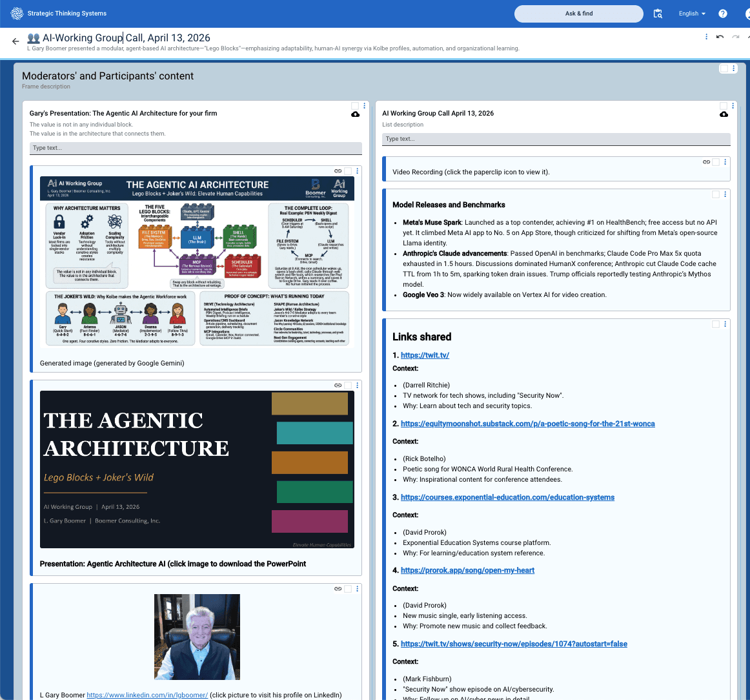The width and height of the screenshot is (750, 700).
Task: Select the Agentic Architecture presentation card checkbox
Action: tap(348, 385)
